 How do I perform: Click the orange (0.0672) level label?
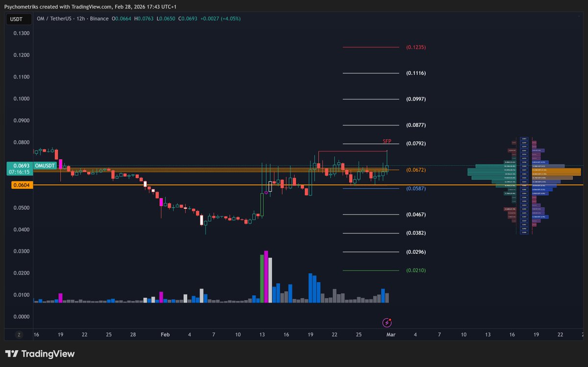pyautogui.click(x=416, y=170)
